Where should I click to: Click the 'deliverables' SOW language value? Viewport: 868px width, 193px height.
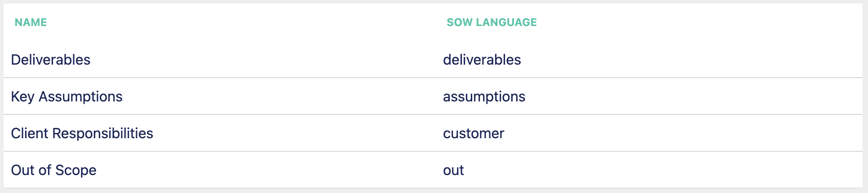pyautogui.click(x=482, y=60)
